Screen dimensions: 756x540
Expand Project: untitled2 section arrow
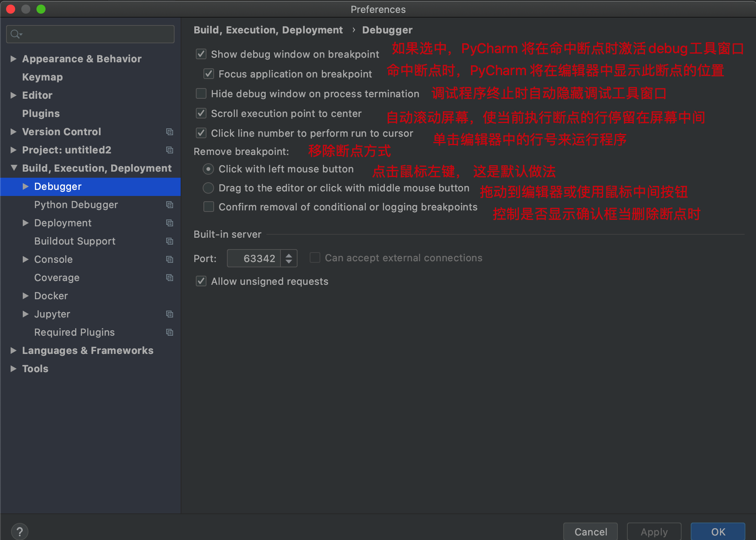13,150
